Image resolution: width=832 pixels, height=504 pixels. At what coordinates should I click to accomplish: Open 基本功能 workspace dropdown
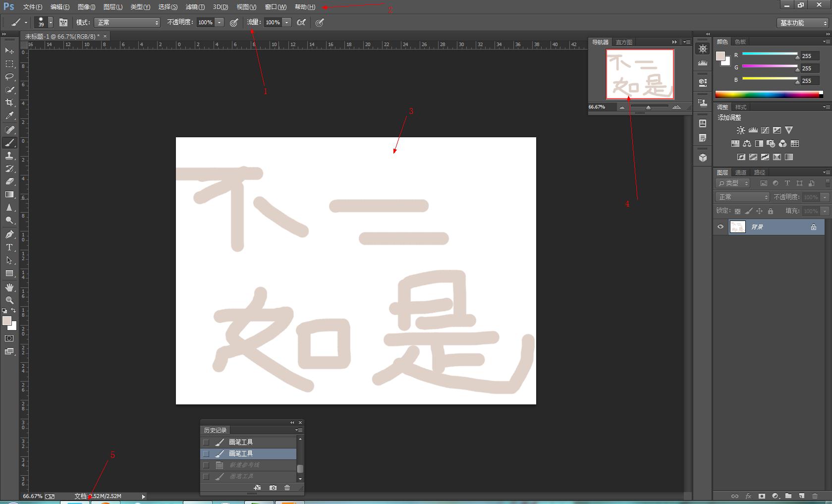[802, 23]
